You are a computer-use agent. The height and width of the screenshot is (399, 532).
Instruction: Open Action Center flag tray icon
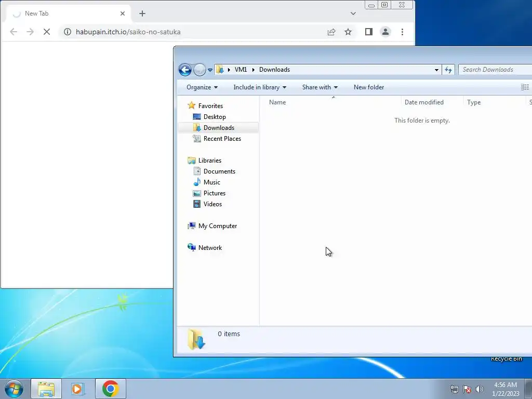click(x=467, y=389)
